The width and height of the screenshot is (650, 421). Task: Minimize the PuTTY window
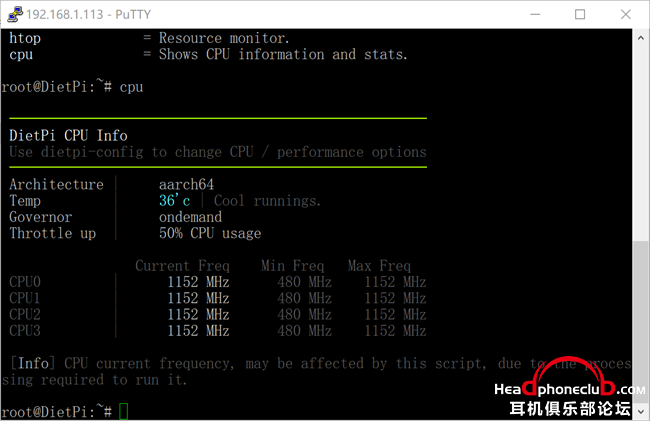point(535,14)
